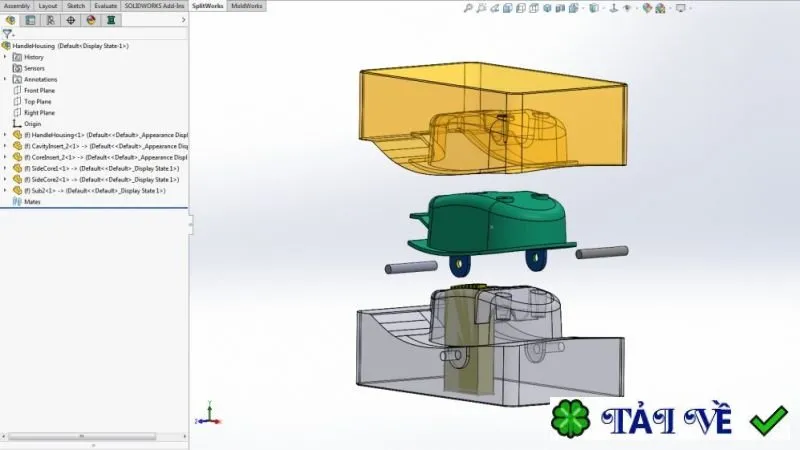Expand the CoreInsert_2<1> component node

pos(5,157)
